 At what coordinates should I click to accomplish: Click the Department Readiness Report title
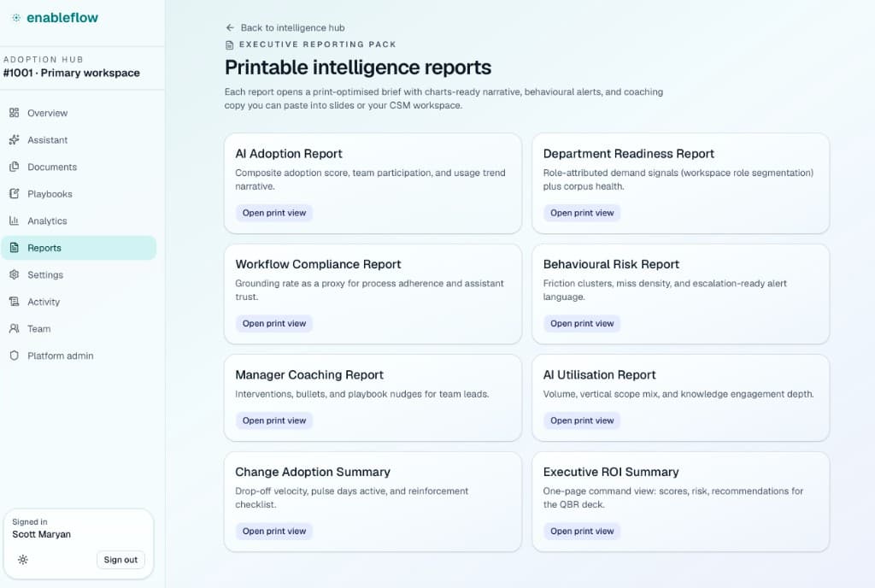[x=628, y=154]
